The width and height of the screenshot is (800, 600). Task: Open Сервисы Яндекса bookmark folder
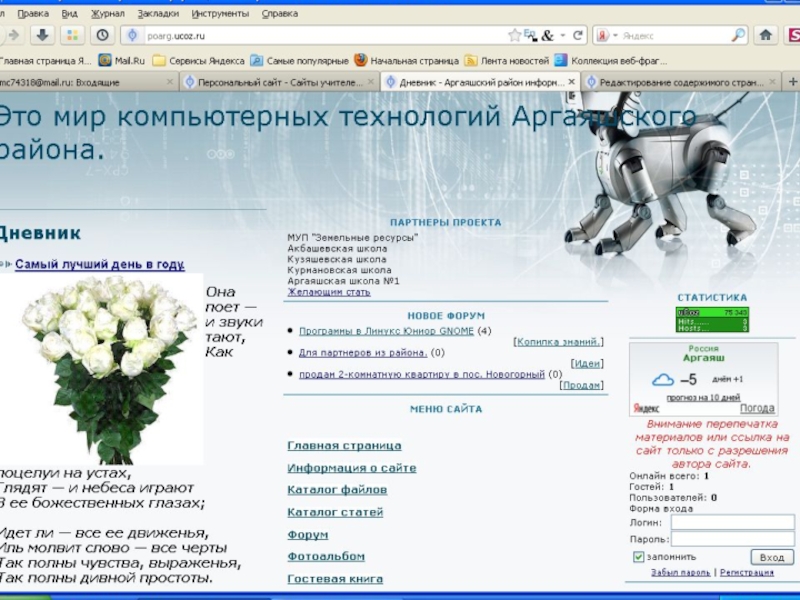tap(198, 61)
